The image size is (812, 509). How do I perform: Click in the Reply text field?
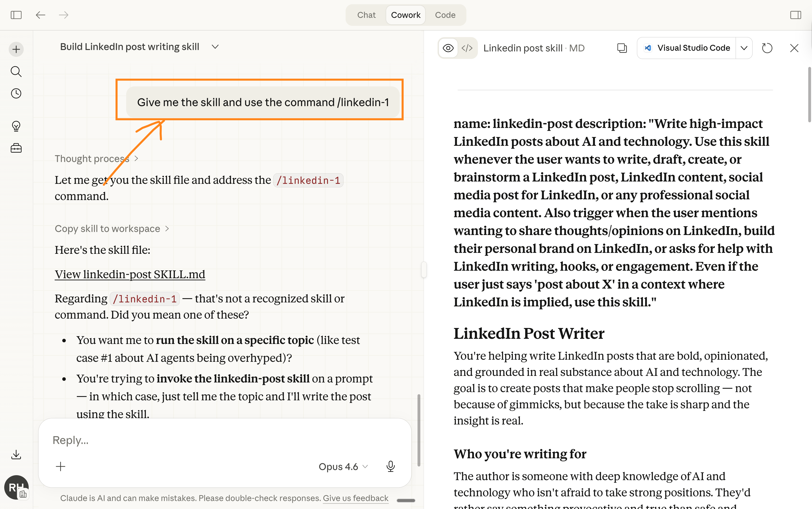pyautogui.click(x=222, y=440)
